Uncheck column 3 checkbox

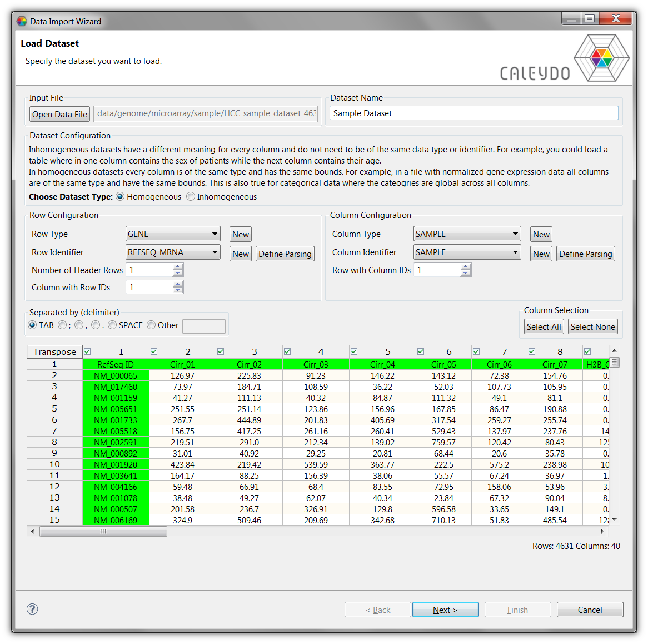221,351
